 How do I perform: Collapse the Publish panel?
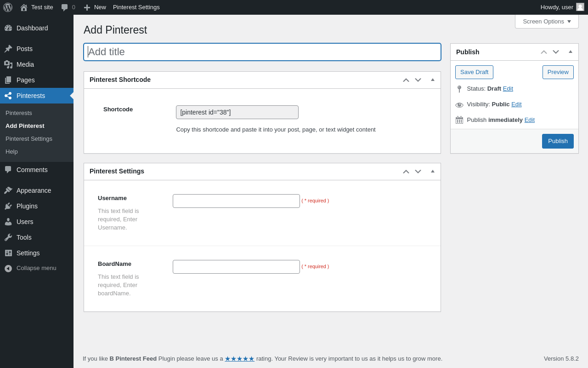pyautogui.click(x=571, y=52)
